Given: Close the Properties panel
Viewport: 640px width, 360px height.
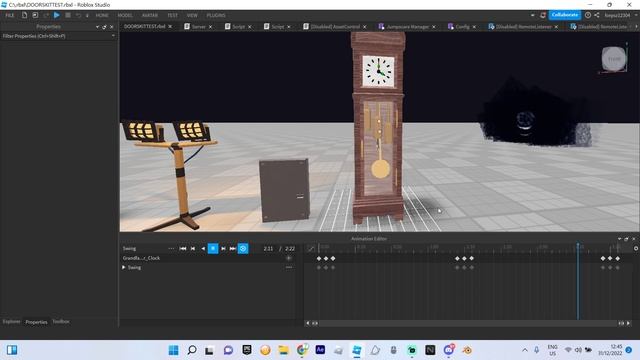Looking at the screenshot, I should pyautogui.click(x=111, y=27).
